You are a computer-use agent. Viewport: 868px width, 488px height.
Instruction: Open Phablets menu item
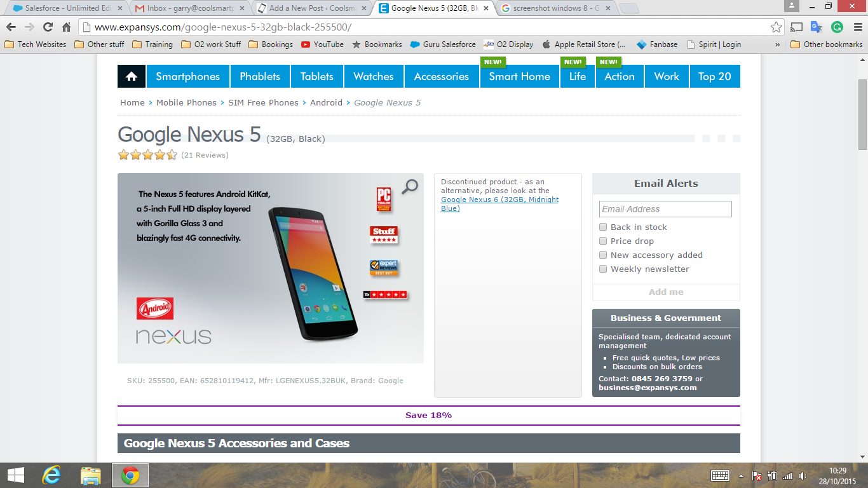pos(260,76)
